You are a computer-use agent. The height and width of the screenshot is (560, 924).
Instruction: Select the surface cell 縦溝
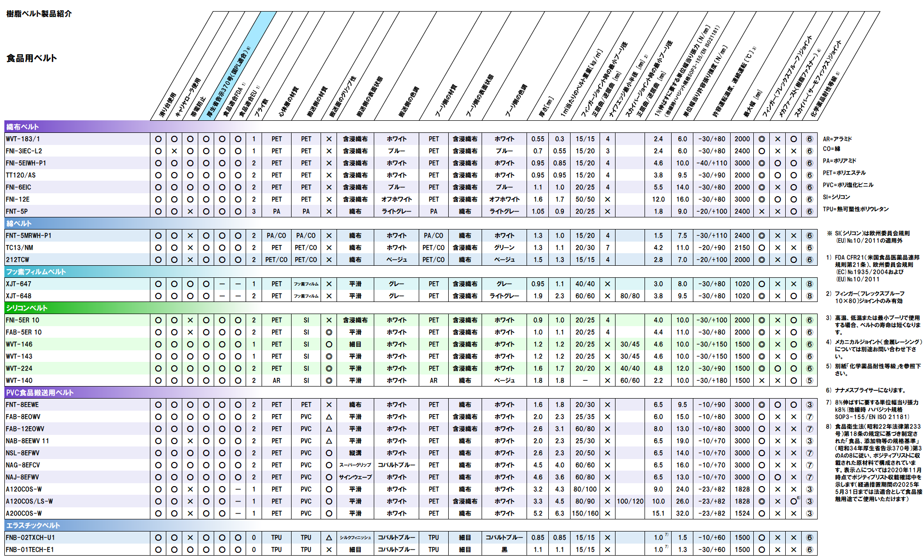[x=355, y=453]
